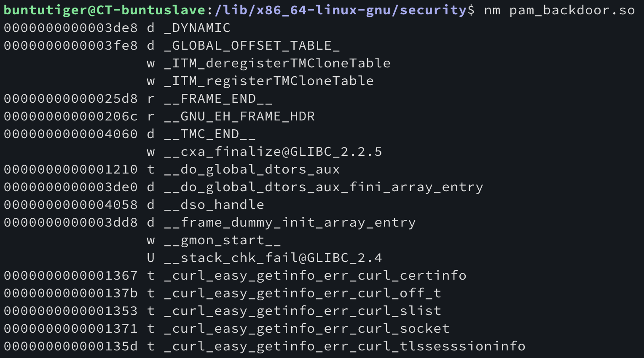Screen dimensions: 644x358
Task: Click the _DYNAMIC symbol name
Action: point(197,28)
